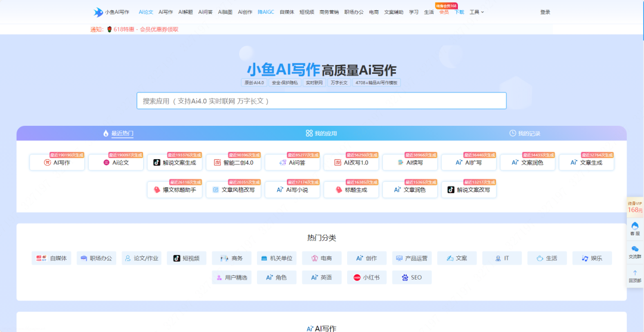Select the 英语 category chip
The width and height of the screenshot is (644, 332).
pos(321,277)
